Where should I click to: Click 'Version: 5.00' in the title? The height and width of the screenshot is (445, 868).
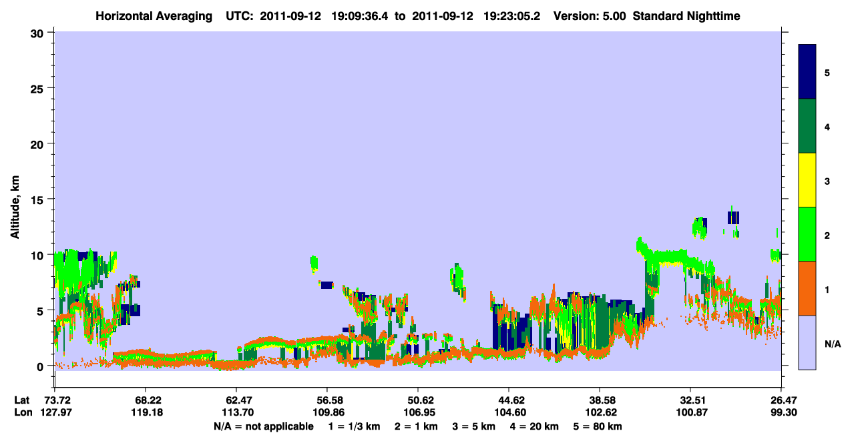tap(589, 15)
